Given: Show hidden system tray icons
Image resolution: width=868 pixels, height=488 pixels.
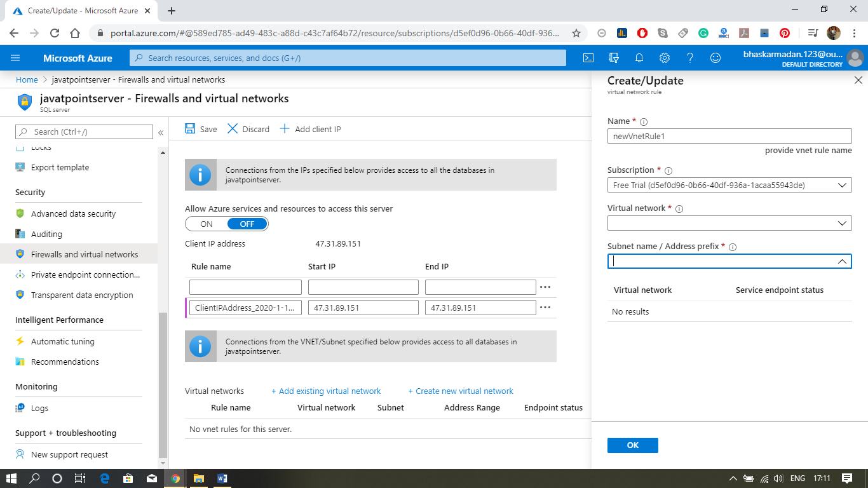Looking at the screenshot, I should (733, 478).
